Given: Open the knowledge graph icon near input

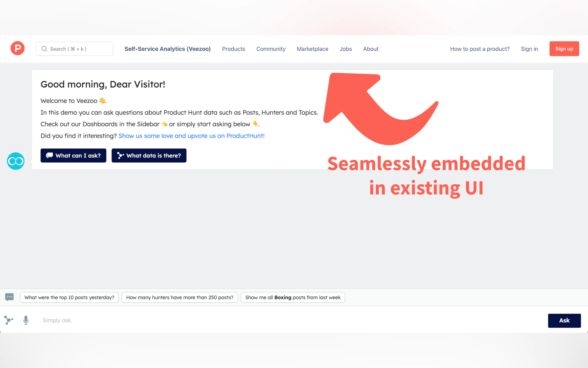Looking at the screenshot, I should (9, 320).
